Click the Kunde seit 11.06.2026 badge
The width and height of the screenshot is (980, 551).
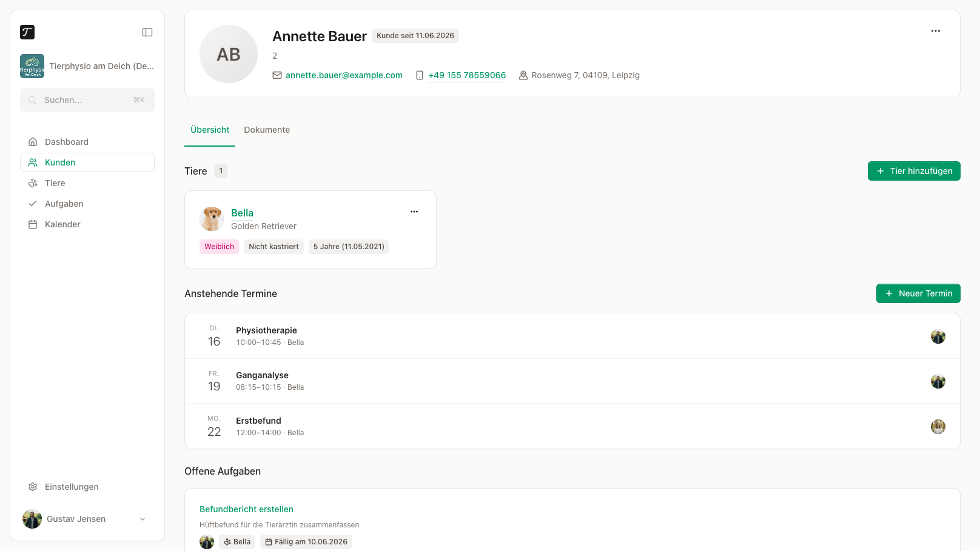(x=415, y=36)
